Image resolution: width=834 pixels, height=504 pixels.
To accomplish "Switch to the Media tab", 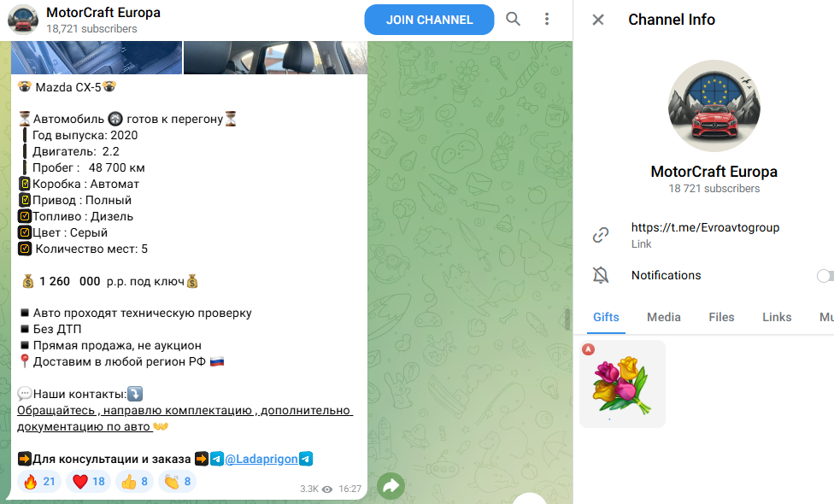I will [x=663, y=318].
